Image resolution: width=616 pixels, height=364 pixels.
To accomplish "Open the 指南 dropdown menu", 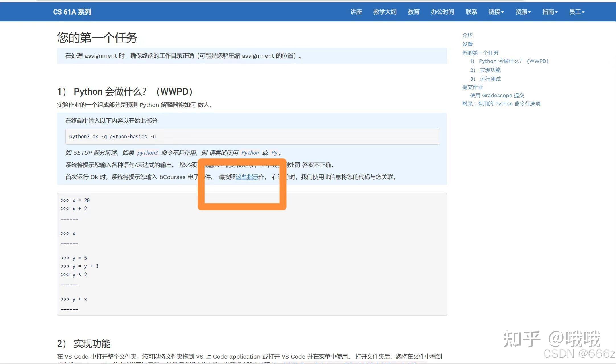I will [549, 12].
